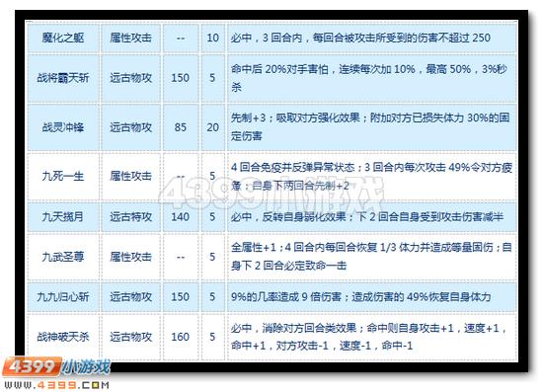Select the skill name 战将霸天斩
The image size is (543, 392).
63,78
